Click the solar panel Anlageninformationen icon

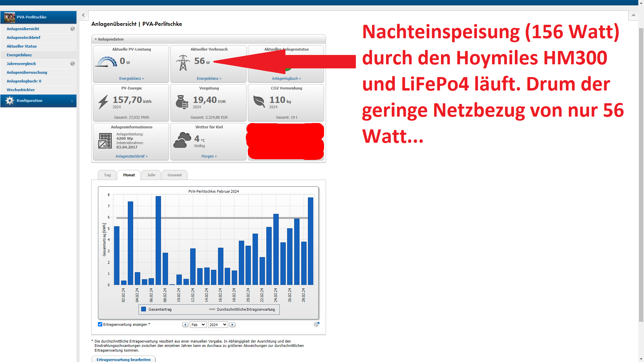105,141
